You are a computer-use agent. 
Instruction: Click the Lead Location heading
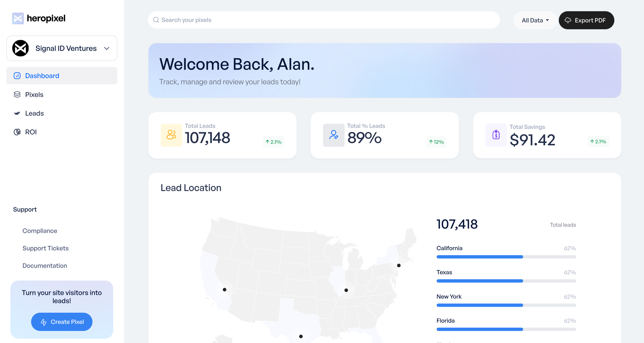click(191, 188)
